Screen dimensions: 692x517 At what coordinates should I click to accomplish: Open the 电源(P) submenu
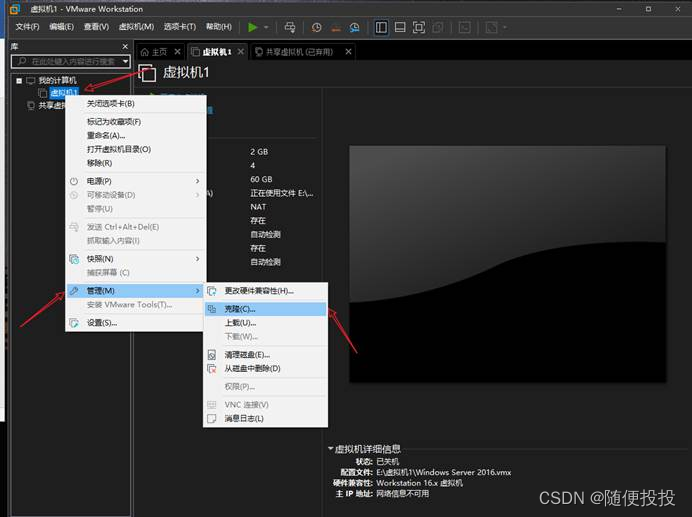pyautogui.click(x=136, y=181)
